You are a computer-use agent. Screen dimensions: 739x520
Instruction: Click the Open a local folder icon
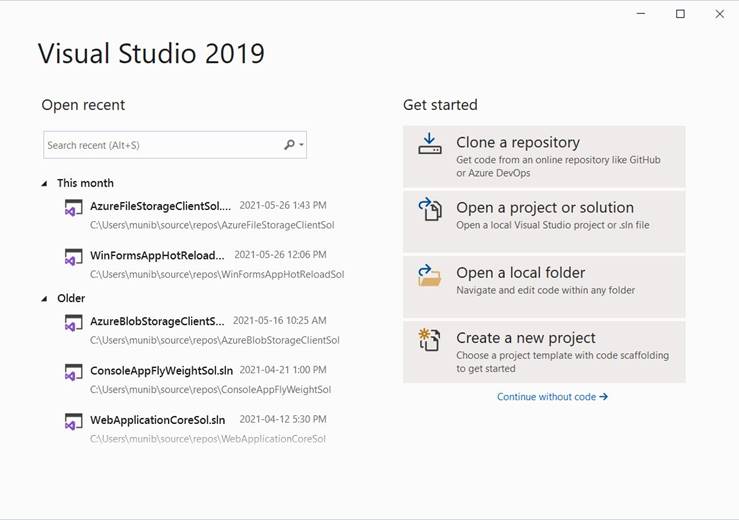[429, 275]
